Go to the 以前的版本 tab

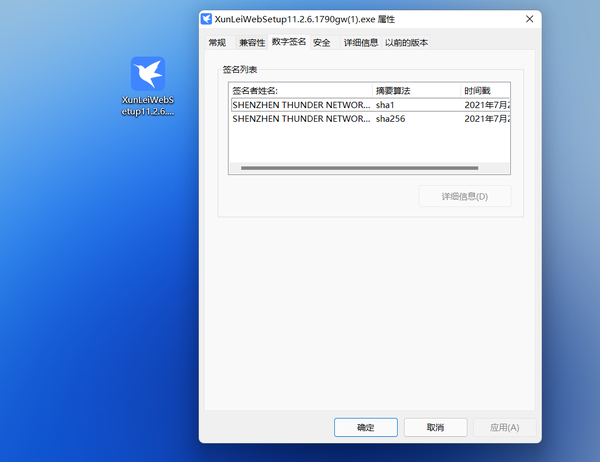tap(406, 42)
